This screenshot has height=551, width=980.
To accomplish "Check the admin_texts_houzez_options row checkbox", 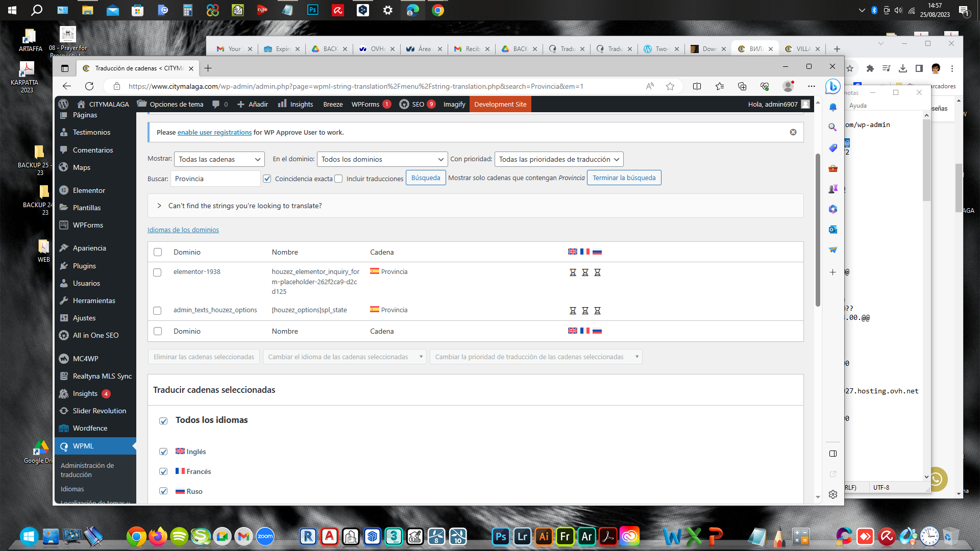I will (x=157, y=311).
